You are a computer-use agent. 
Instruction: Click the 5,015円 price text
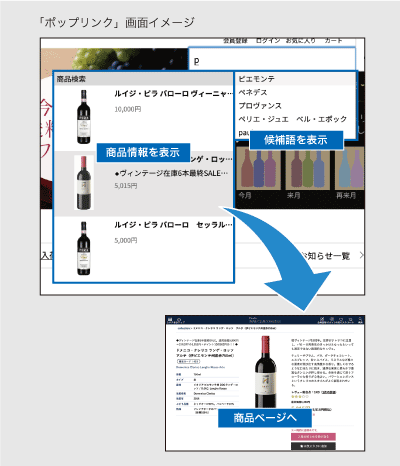pyautogui.click(x=126, y=186)
